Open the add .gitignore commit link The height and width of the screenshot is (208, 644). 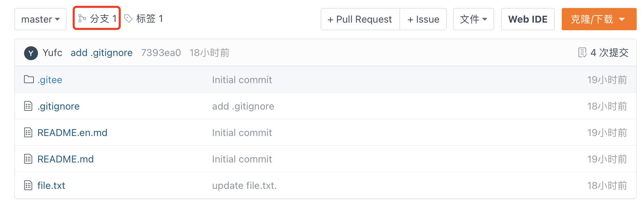(101, 53)
